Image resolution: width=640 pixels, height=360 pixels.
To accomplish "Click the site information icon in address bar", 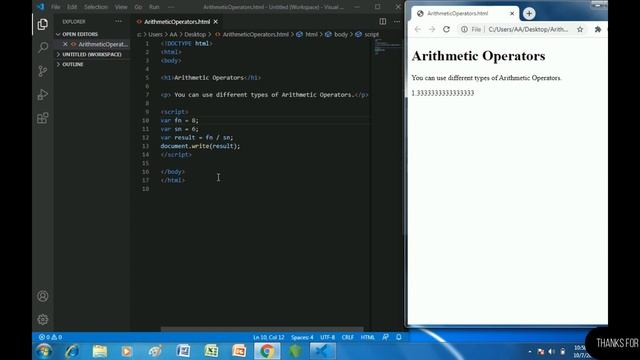I will [x=464, y=29].
